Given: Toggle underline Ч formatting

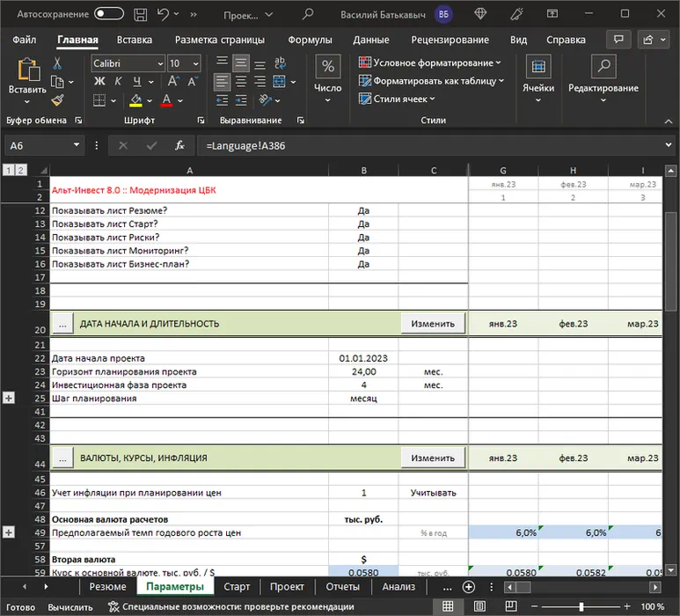Looking at the screenshot, I should pos(137,82).
